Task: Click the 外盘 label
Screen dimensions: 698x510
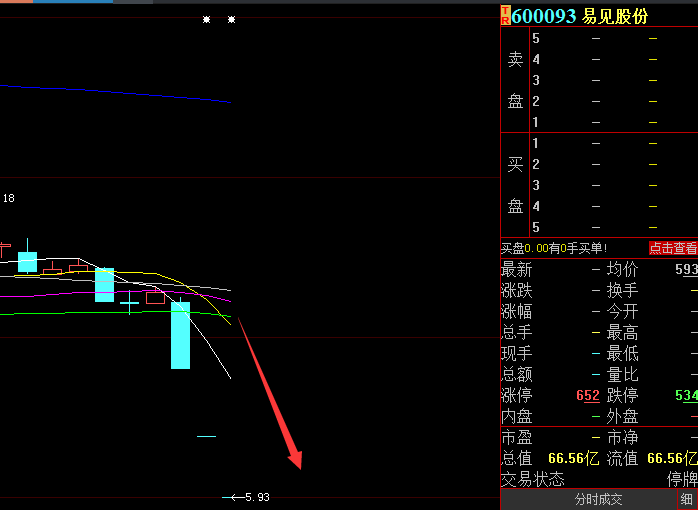Action: (622, 417)
